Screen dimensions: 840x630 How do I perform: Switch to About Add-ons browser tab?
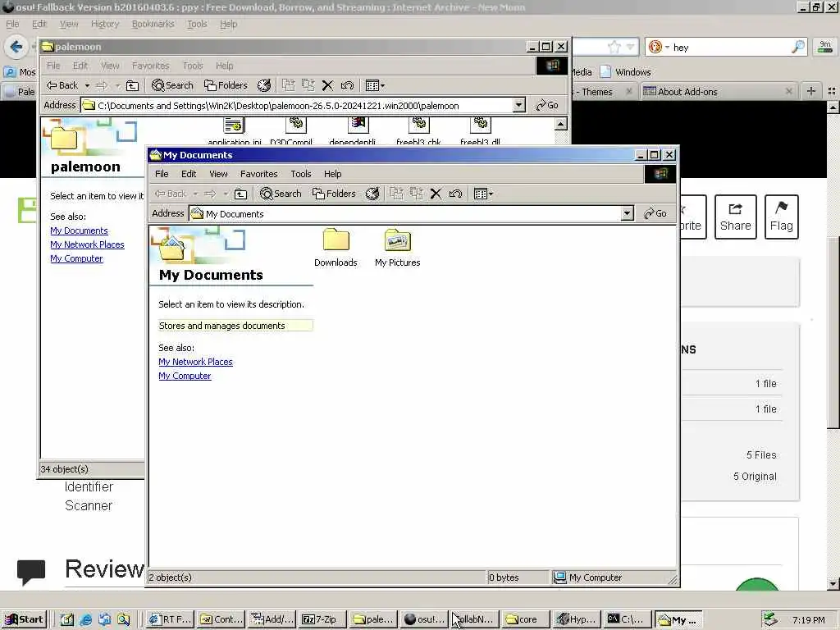click(x=718, y=92)
